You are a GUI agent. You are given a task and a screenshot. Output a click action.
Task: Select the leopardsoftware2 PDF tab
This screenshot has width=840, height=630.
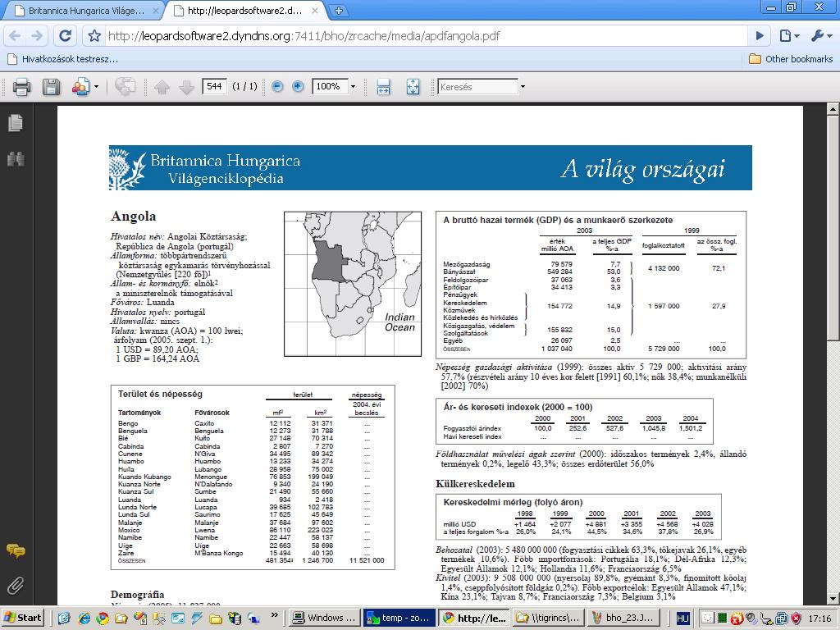[x=244, y=10]
